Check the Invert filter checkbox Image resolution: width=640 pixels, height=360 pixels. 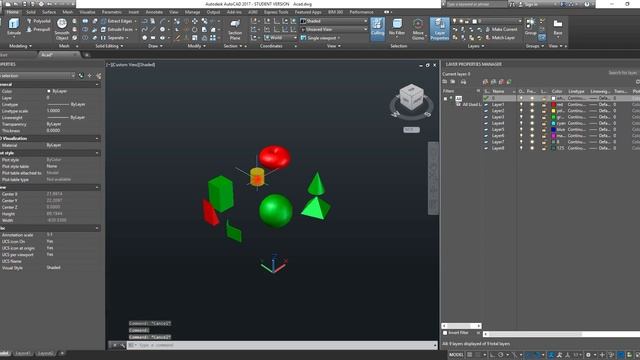tap(445, 333)
